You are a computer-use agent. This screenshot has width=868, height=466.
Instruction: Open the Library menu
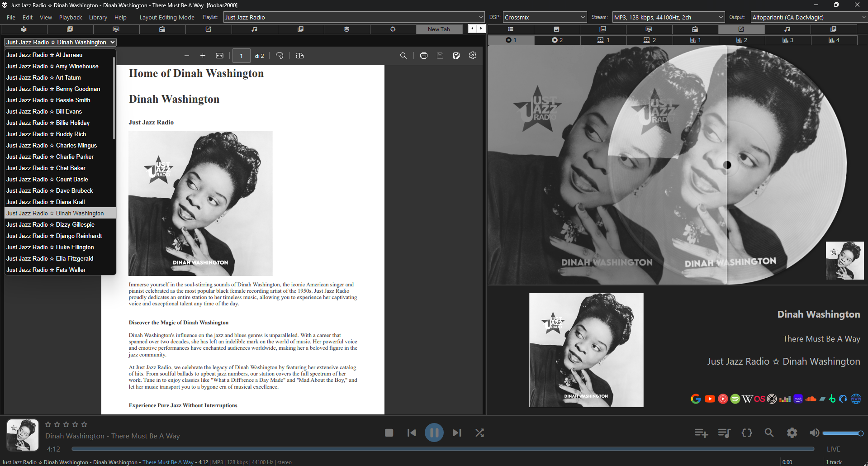point(98,17)
